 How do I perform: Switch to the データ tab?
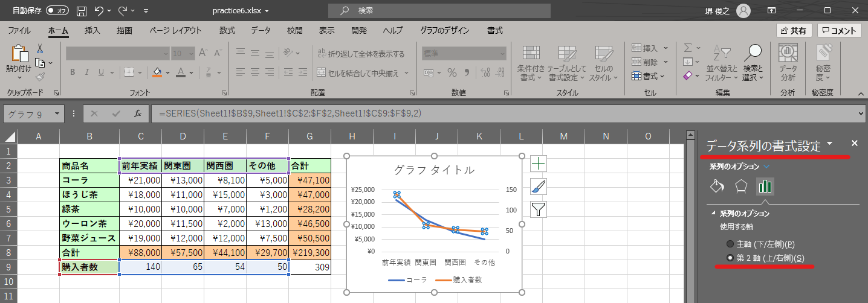(x=261, y=30)
